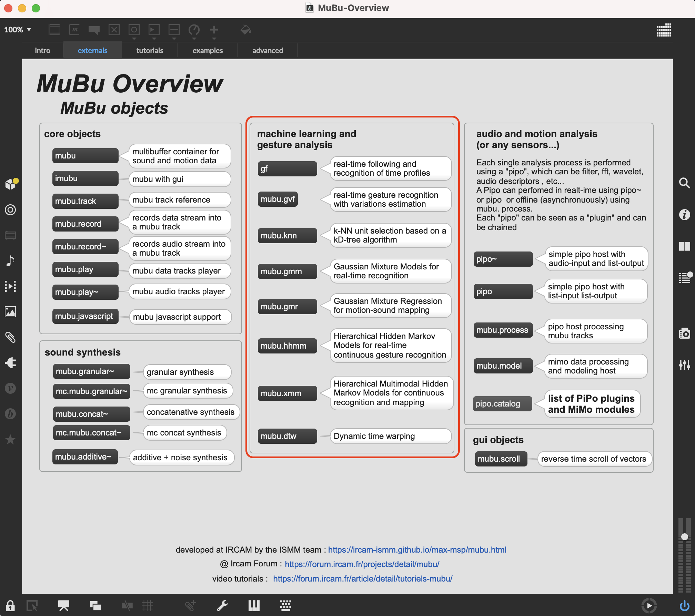
Task: Open the images browser in sidebar
Action: pos(10,312)
